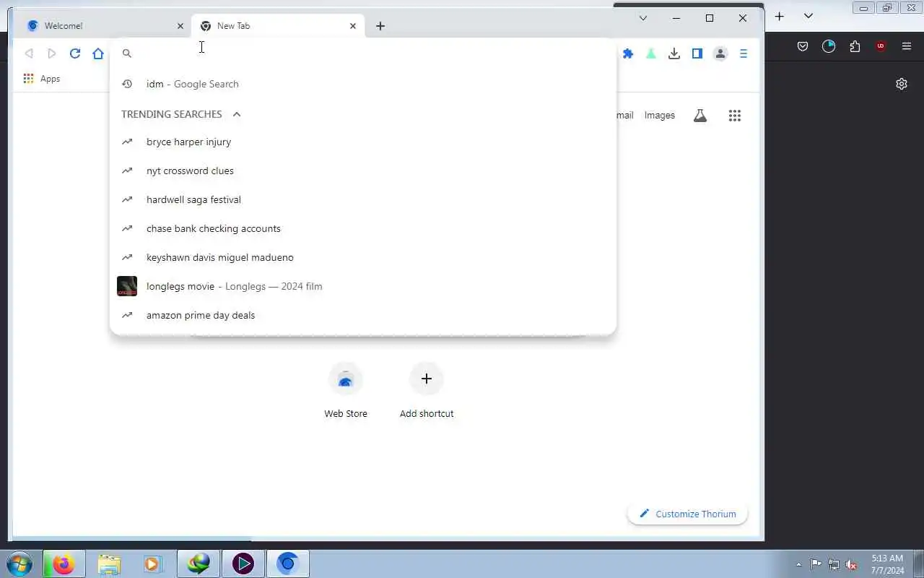The image size is (924, 578).
Task: Click Add shortcut tile
Action: click(427, 391)
